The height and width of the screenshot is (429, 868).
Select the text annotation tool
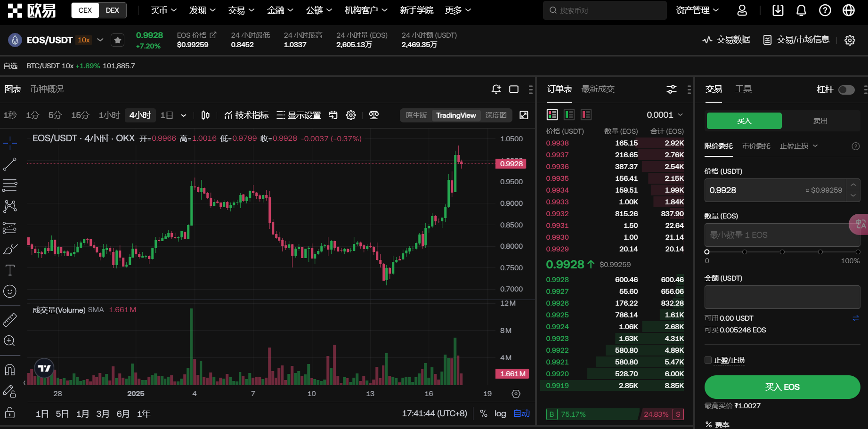[x=10, y=270]
